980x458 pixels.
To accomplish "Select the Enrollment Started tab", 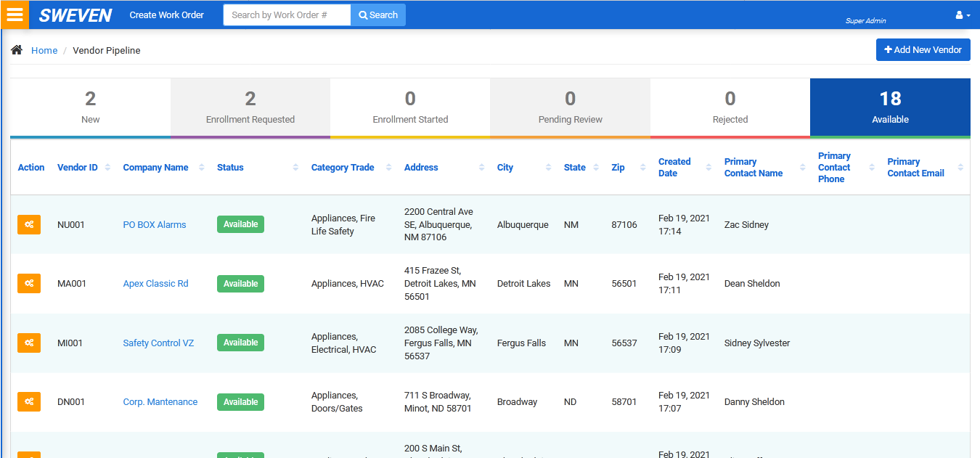I will pos(410,107).
